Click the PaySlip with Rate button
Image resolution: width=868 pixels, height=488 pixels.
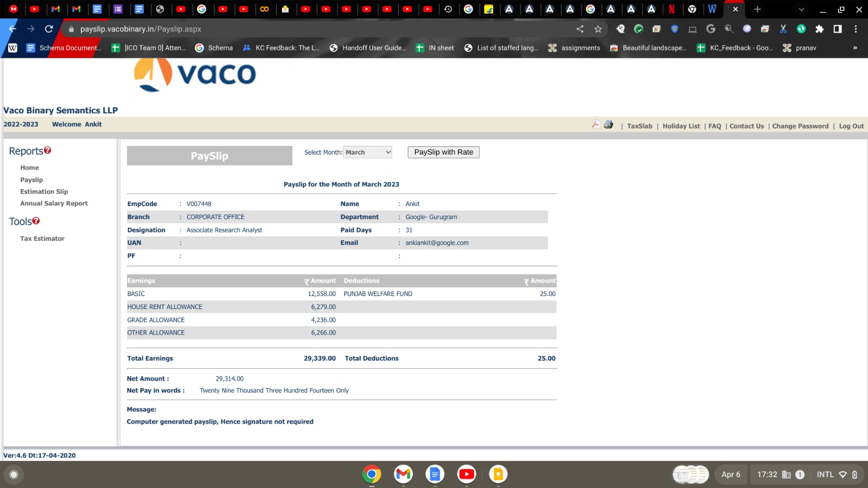click(443, 152)
